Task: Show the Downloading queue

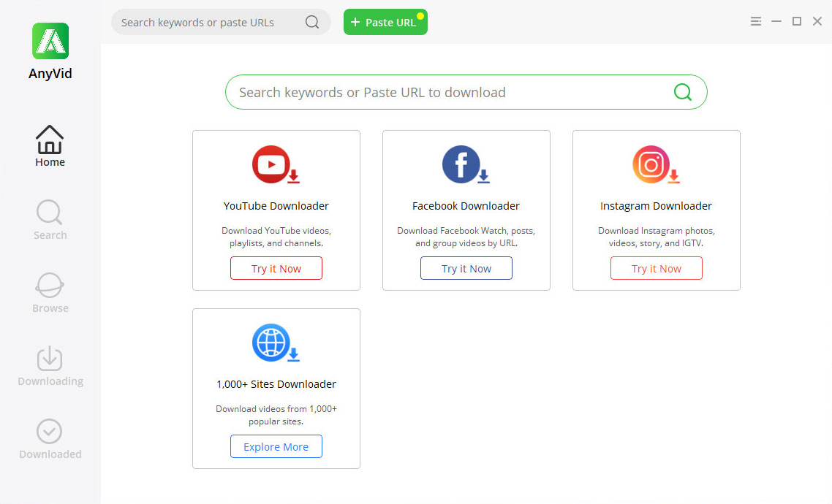Action: pyautogui.click(x=50, y=366)
